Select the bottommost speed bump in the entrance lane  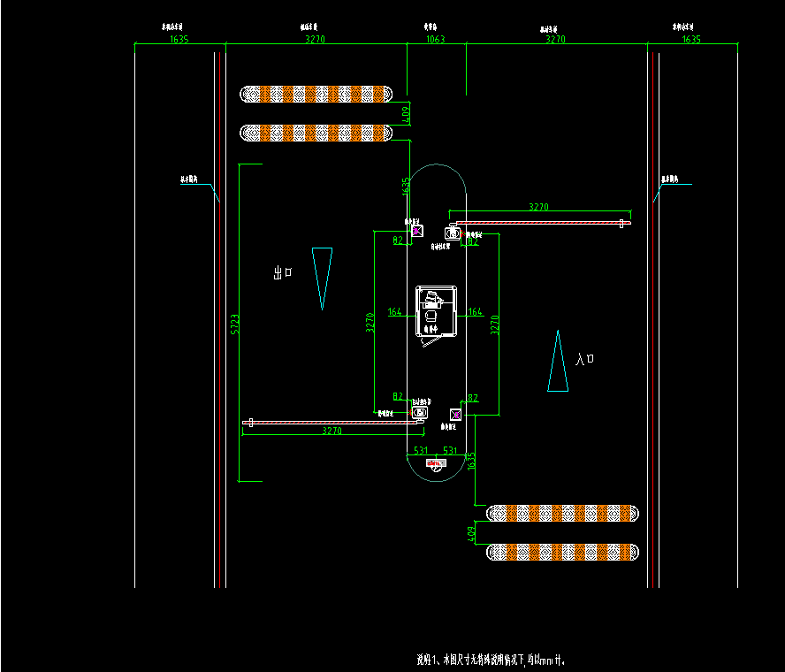pos(562,552)
